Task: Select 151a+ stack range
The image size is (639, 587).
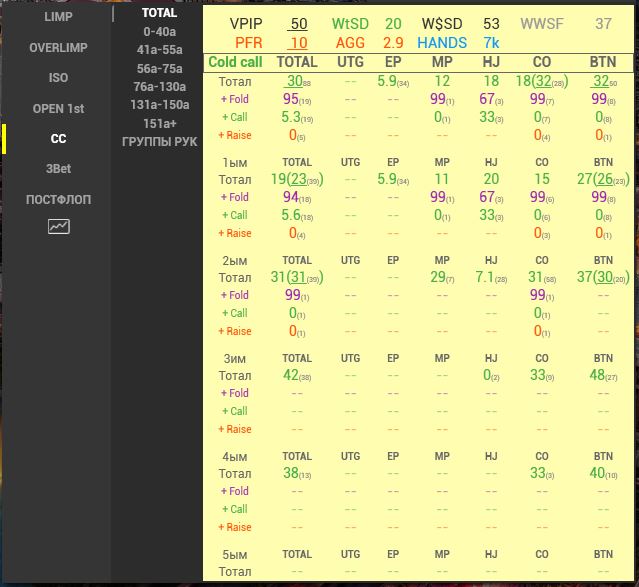Action: pos(159,124)
